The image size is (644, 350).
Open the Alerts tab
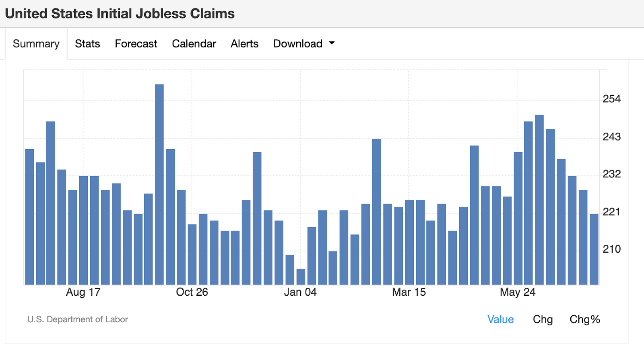coord(244,43)
